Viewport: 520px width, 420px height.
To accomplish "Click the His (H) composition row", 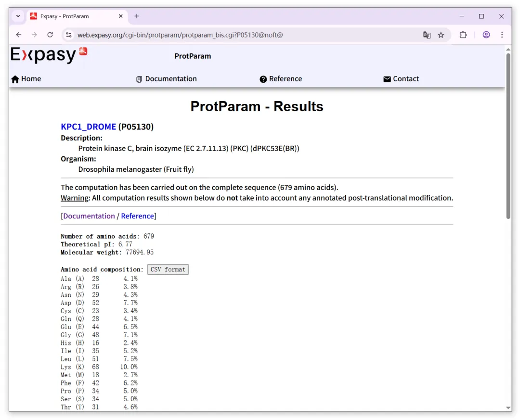I will (99, 343).
